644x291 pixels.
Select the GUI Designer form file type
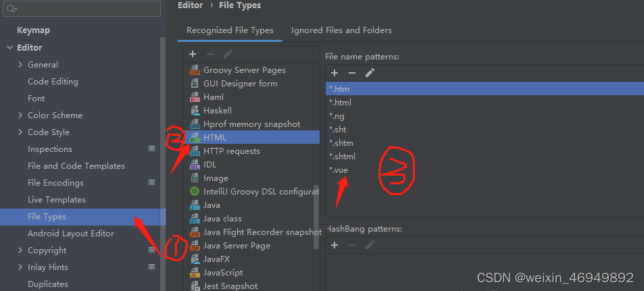coord(252,84)
